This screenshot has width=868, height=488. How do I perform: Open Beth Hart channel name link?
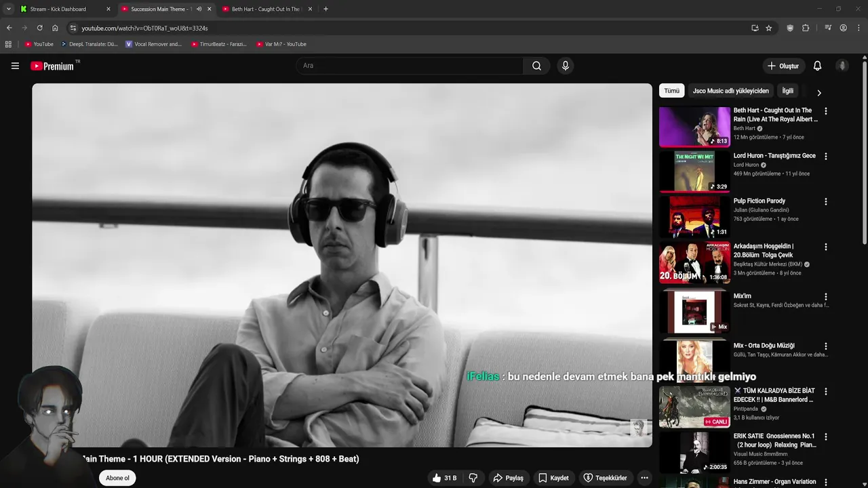point(744,128)
